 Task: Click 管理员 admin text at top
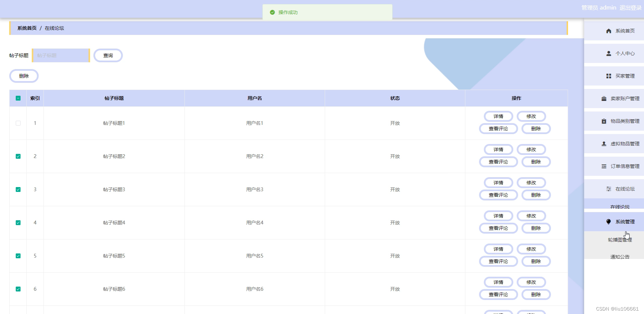pos(599,8)
